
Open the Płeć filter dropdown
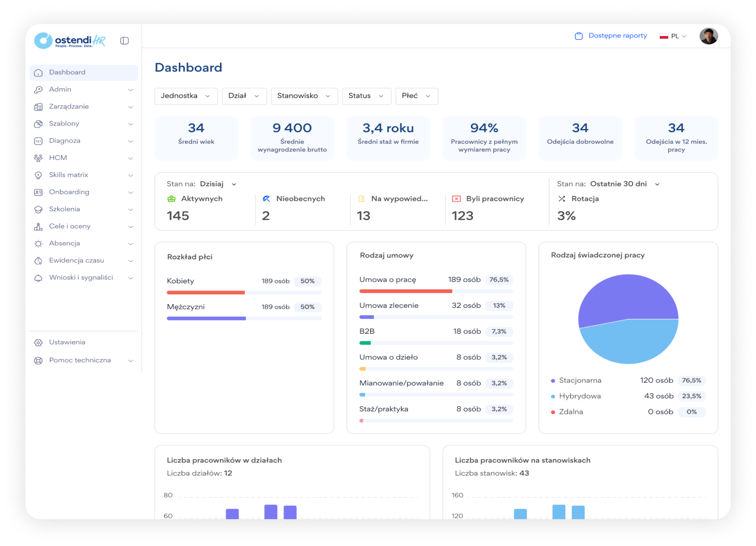pos(416,96)
